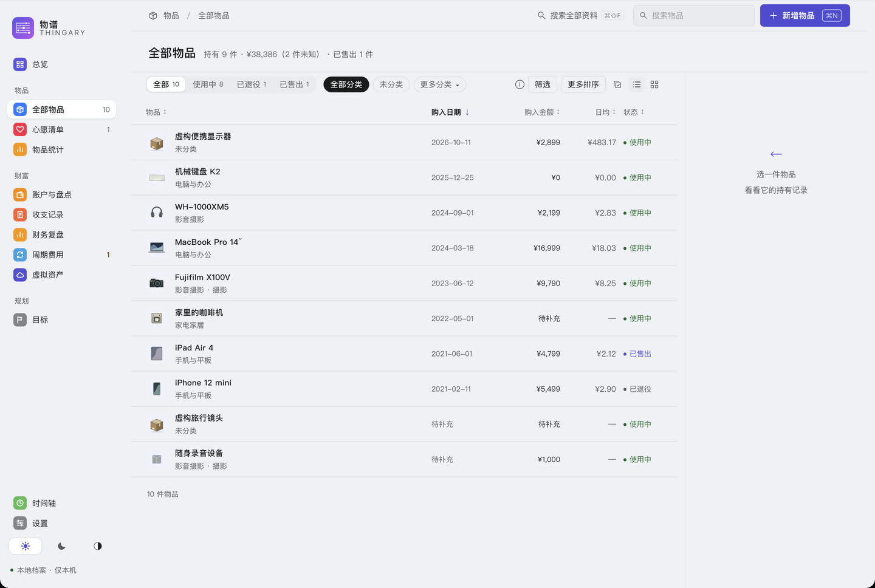
Task: Click the info circle icon beside 筛选
Action: pos(520,84)
